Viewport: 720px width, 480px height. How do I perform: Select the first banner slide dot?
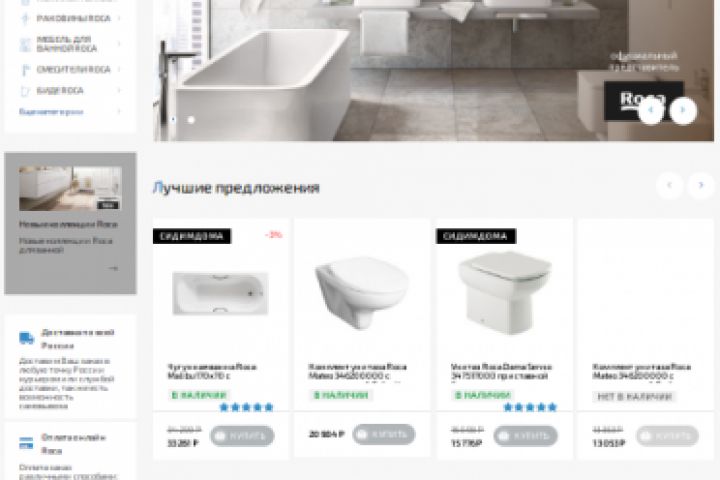click(173, 119)
